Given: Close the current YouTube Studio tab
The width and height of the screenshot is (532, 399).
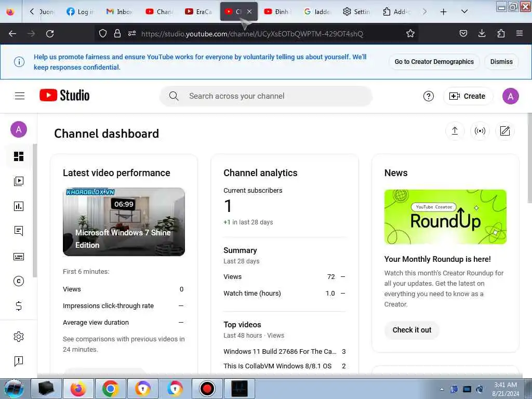Looking at the screenshot, I should (x=249, y=11).
